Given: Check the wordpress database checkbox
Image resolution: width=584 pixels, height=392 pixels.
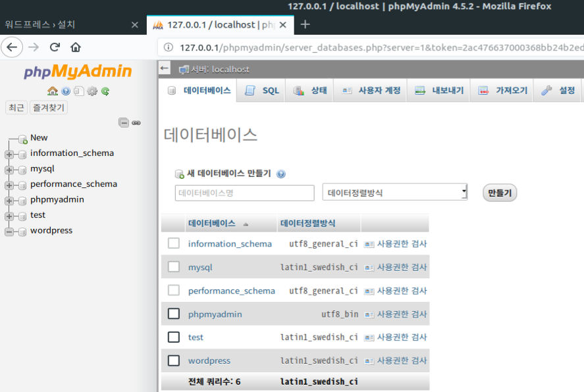Looking at the screenshot, I should (174, 360).
